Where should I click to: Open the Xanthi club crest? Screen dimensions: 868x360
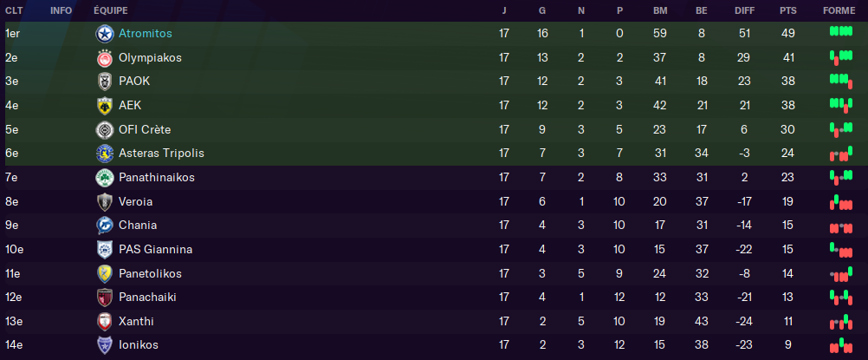click(x=105, y=322)
